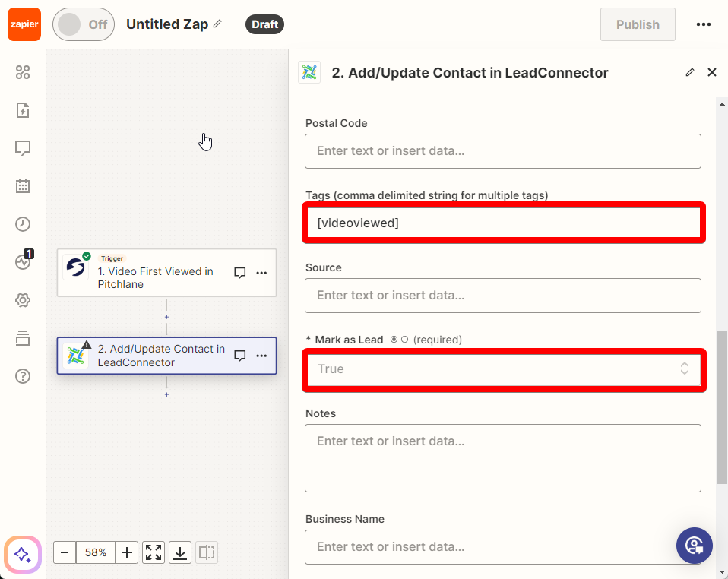Fit canvas to view icon
The height and width of the screenshot is (579, 728).
(x=154, y=552)
